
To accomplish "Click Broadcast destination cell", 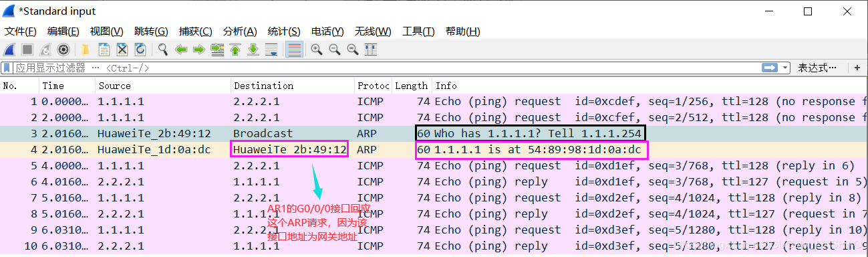I will click(x=263, y=134).
